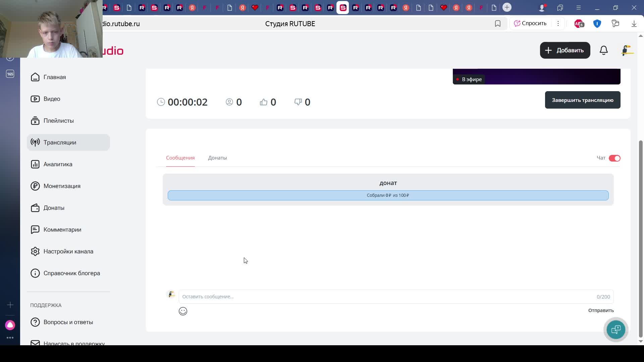
Task: Click the emoji smiley icon
Action: pos(183,311)
